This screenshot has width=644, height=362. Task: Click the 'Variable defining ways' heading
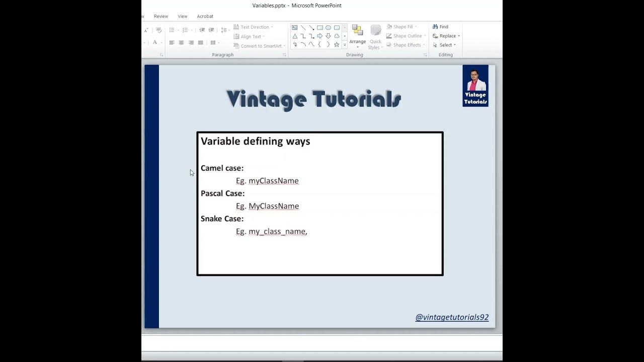(x=256, y=141)
